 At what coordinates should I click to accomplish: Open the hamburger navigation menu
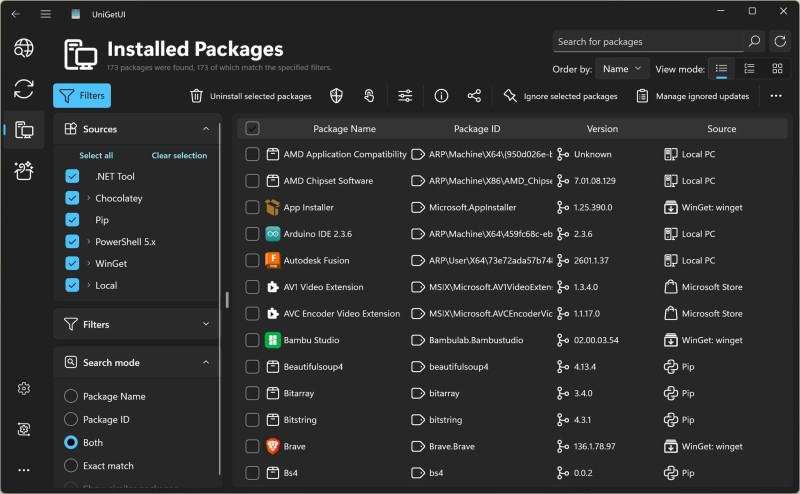(46, 14)
